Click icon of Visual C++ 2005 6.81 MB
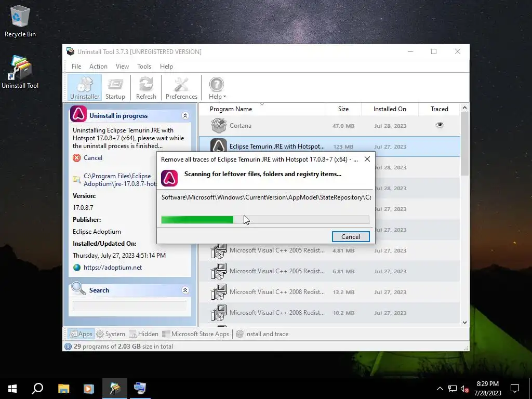 (x=219, y=271)
